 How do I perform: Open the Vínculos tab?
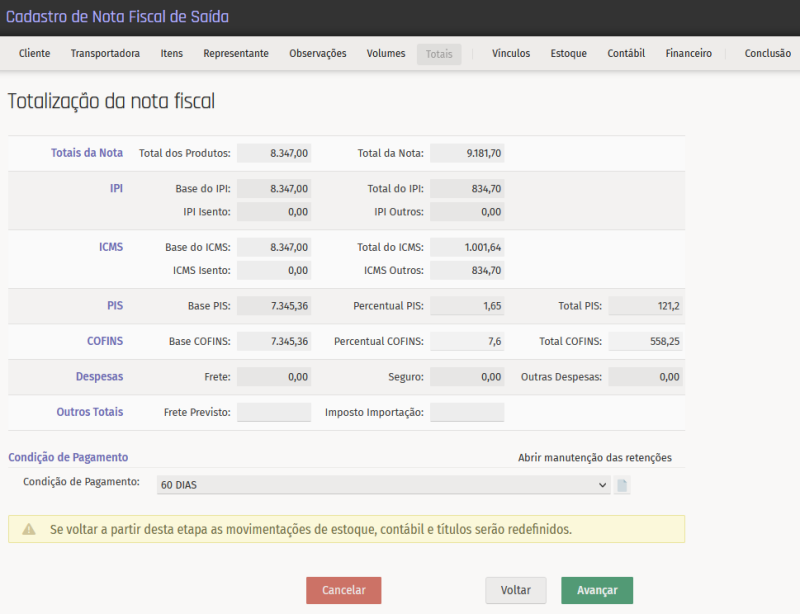point(511,54)
